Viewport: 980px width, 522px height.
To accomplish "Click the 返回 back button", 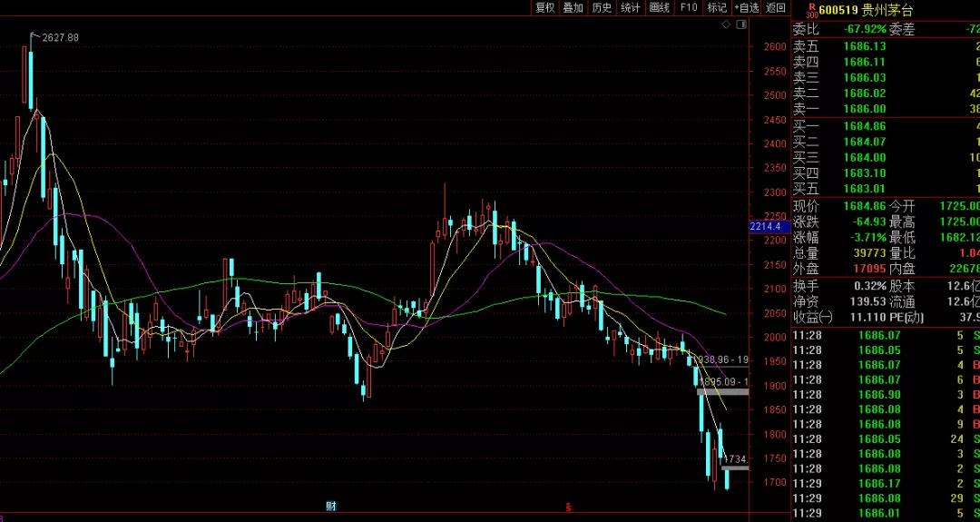I will [x=776, y=7].
